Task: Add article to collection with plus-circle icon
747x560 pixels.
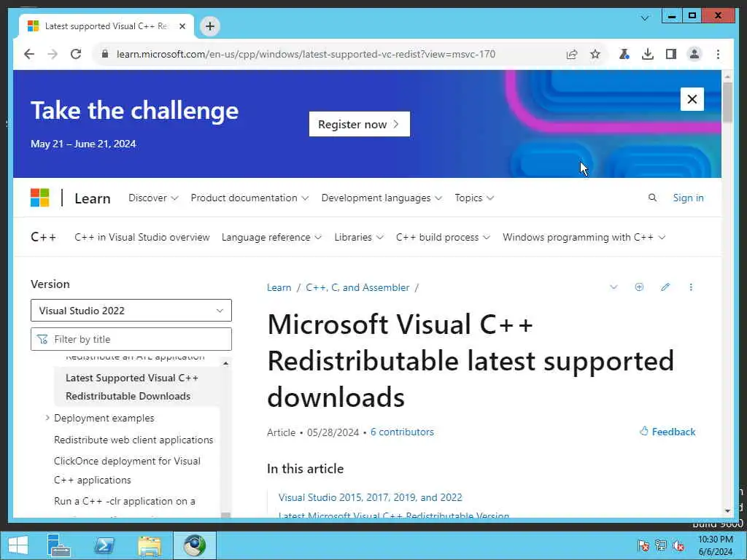Action: (x=639, y=287)
